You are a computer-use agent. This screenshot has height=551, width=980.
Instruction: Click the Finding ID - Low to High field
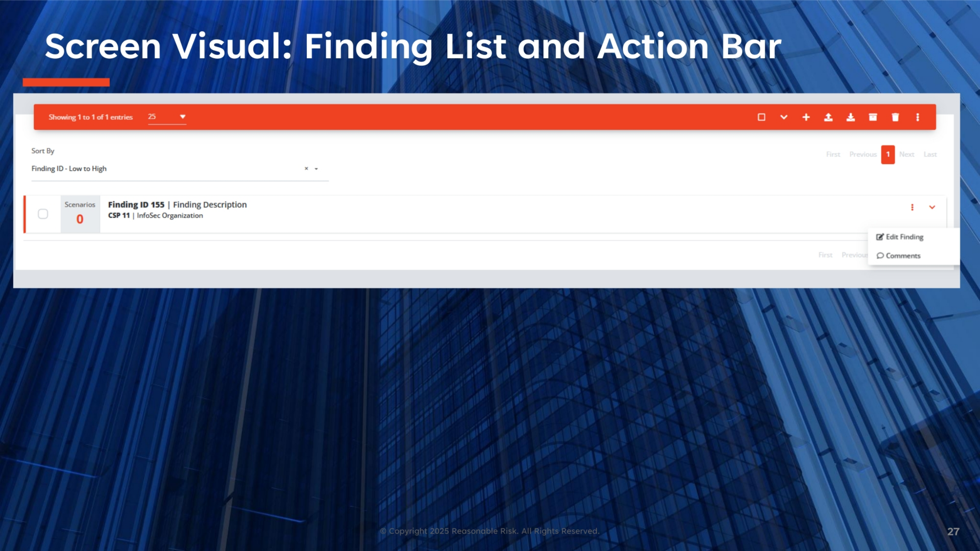click(x=180, y=169)
